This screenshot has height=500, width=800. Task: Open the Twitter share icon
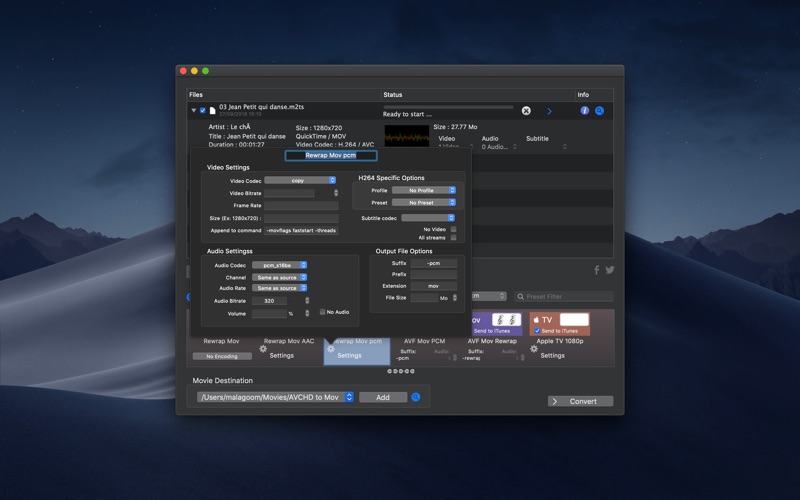tap(610, 270)
